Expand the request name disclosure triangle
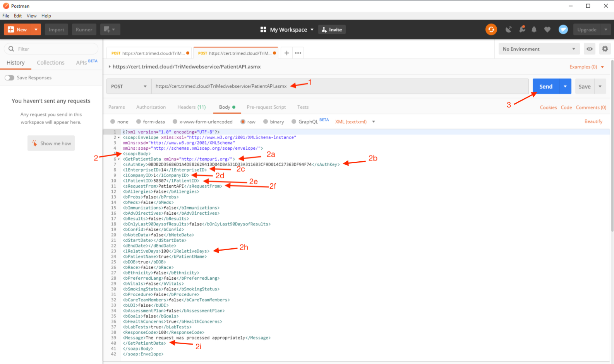The image size is (614, 364). point(110,67)
